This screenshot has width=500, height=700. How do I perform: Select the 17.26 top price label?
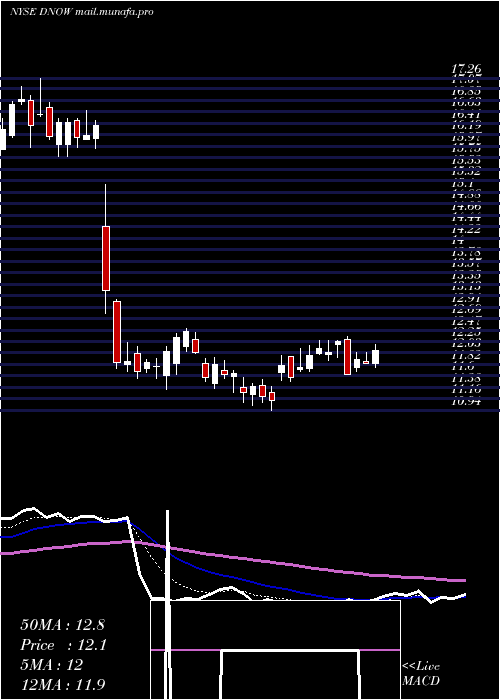pos(466,69)
